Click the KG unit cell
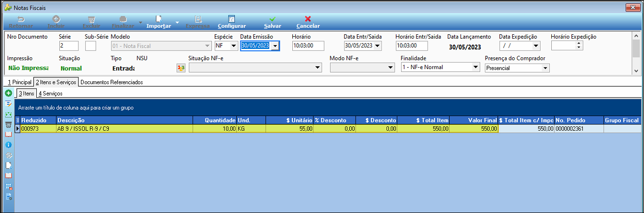Image resolution: width=644 pixels, height=213 pixels. pyautogui.click(x=251, y=129)
